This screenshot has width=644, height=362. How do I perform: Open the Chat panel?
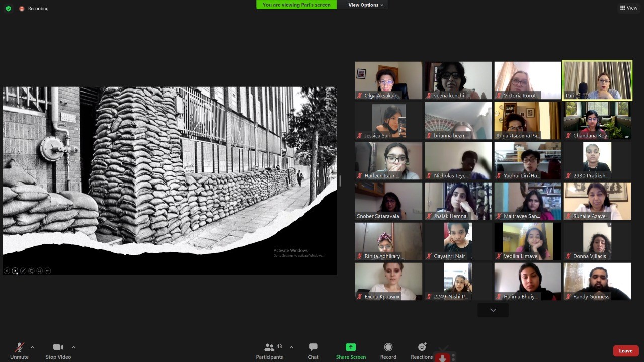(313, 350)
